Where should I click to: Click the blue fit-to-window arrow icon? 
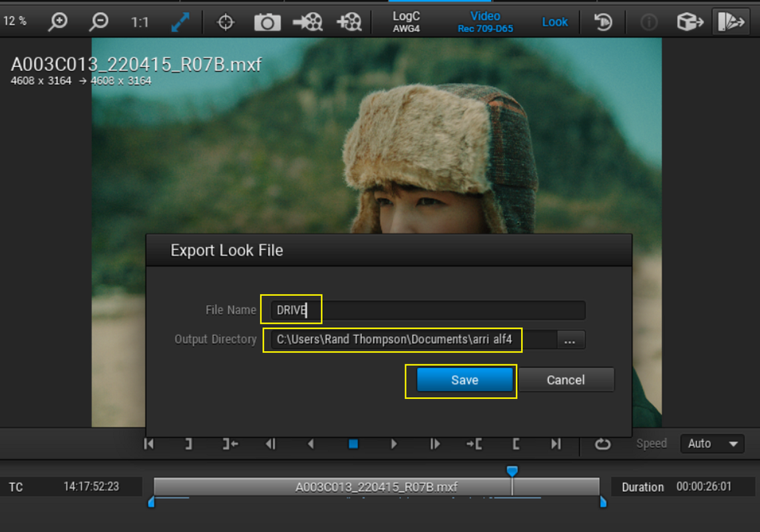pyautogui.click(x=180, y=23)
